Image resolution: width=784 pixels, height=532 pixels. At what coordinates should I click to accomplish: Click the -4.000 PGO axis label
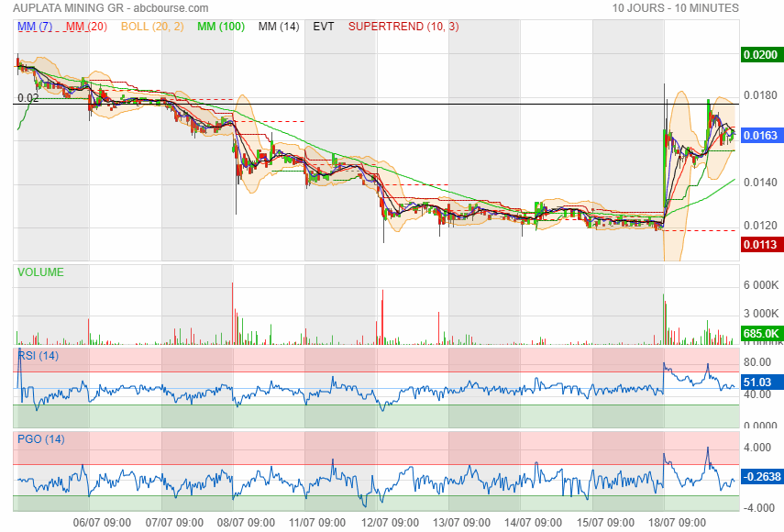pyautogui.click(x=759, y=508)
